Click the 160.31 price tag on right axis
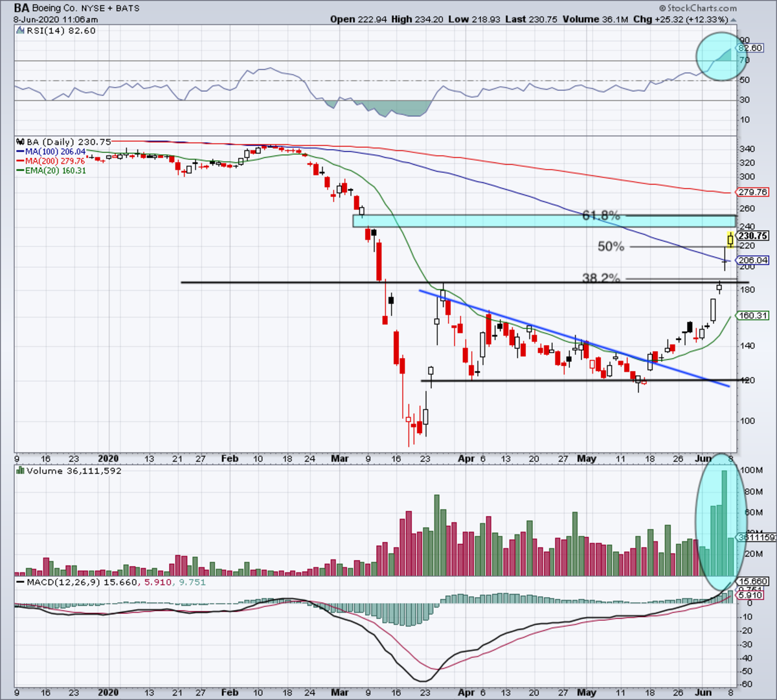The height and width of the screenshot is (700, 777). (x=753, y=316)
